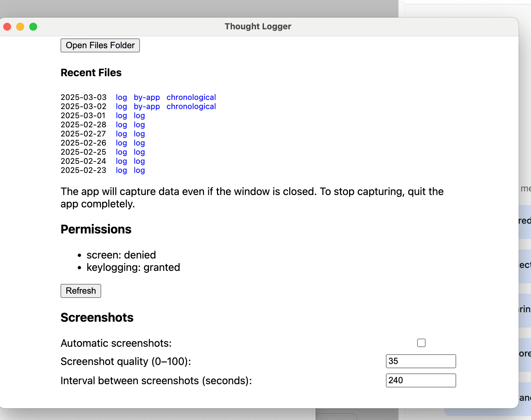Enable the Automatic screenshots checkbox
The height and width of the screenshot is (420, 531).
coord(421,343)
